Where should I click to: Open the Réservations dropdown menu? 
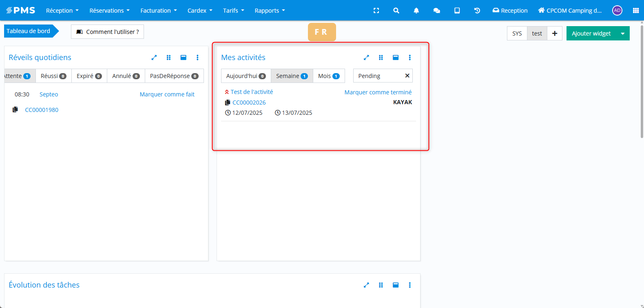click(x=109, y=11)
